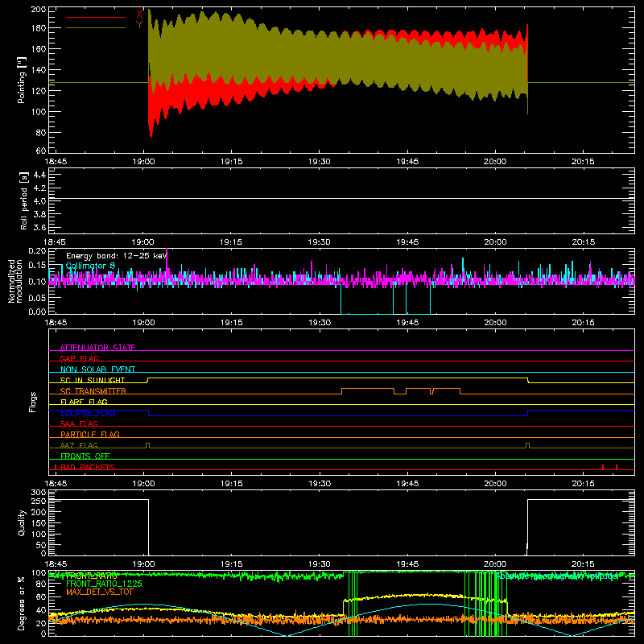This screenshot has width=644, height=644.
Task: Click the Quality axis title
Action: click(22, 522)
